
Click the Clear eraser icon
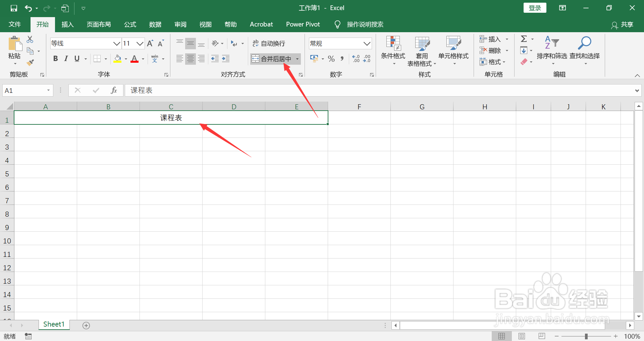point(524,62)
